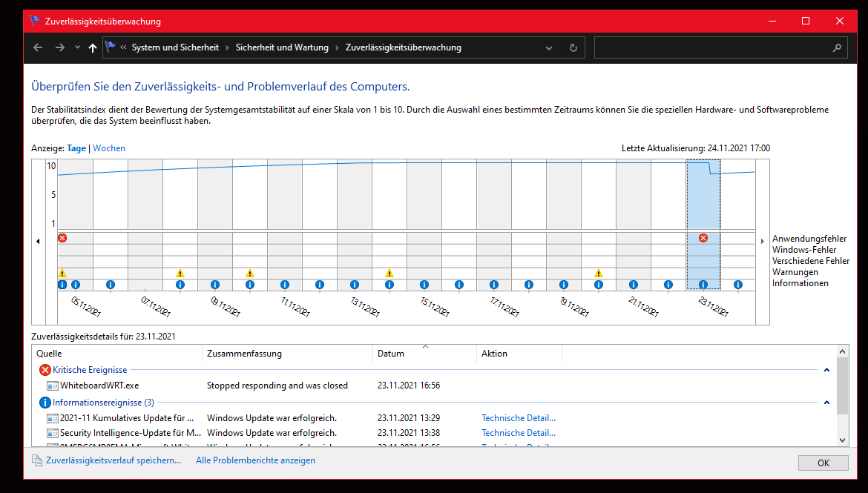Screen dimensions: 868x493
Task: Click the flag icon in address bar
Action: [x=110, y=47]
